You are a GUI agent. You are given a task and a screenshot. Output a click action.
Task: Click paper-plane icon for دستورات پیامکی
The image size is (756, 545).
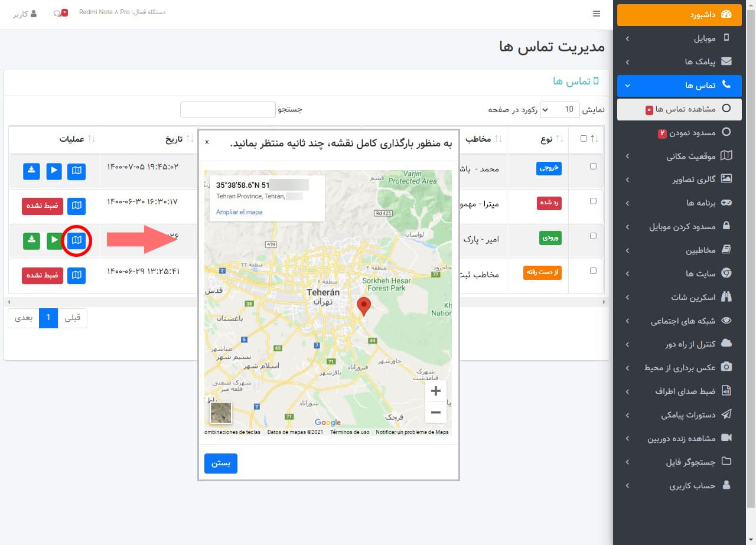(726, 415)
